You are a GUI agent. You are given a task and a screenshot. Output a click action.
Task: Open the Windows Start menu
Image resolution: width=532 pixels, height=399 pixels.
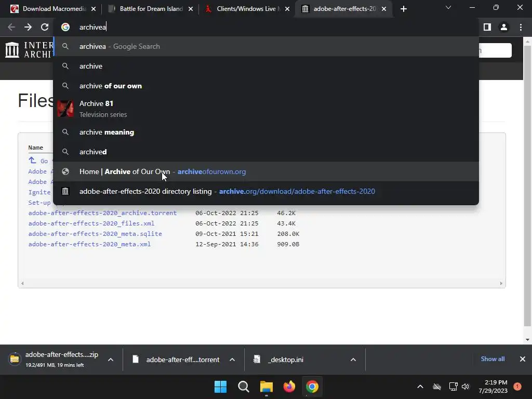(220, 387)
